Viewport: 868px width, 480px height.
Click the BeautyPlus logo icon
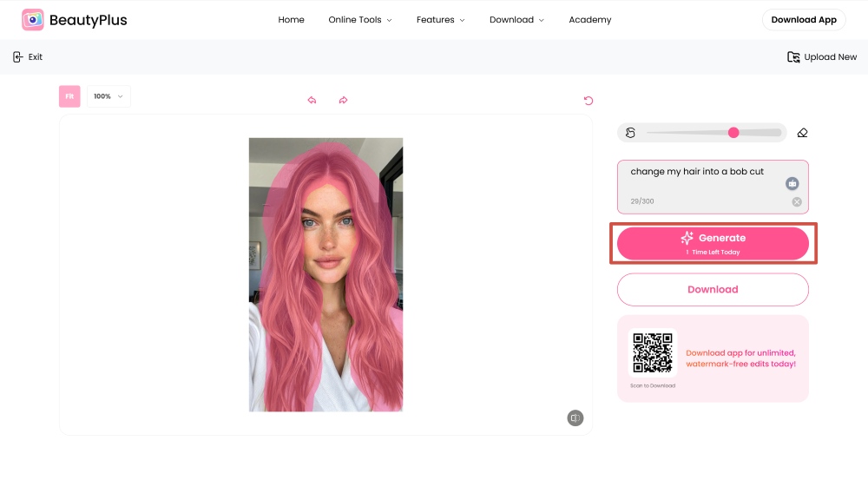point(33,20)
